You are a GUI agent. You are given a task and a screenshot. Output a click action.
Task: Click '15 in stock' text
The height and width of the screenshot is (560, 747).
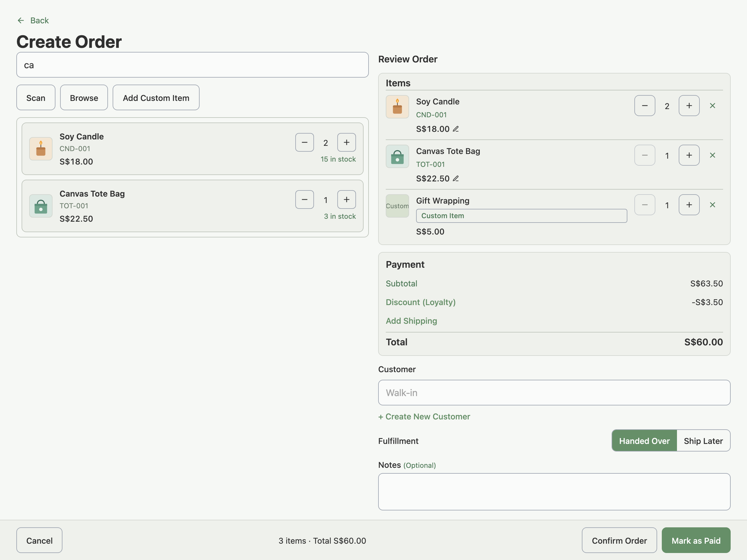pyautogui.click(x=338, y=159)
